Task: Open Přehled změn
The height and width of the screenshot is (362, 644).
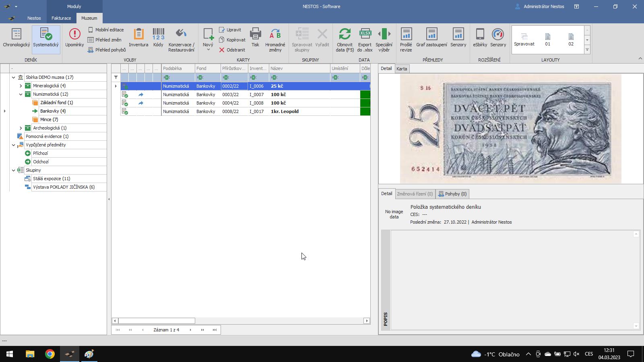Action: coord(105,40)
